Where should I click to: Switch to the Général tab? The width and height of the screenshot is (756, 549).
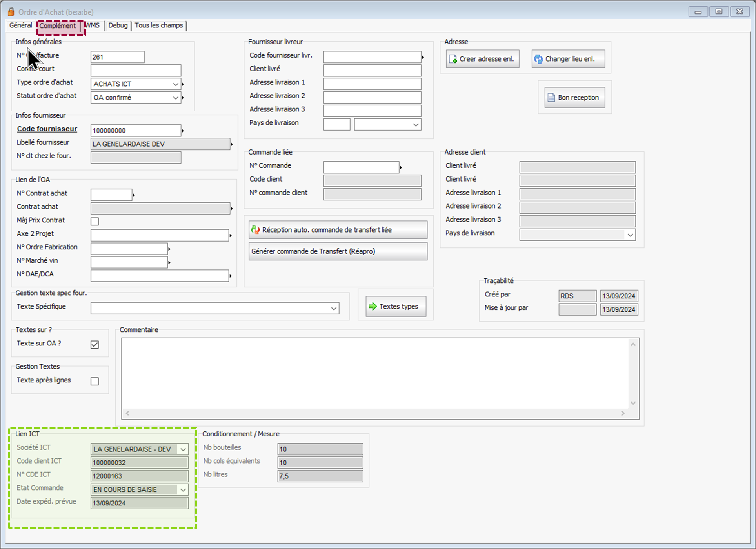coord(20,25)
